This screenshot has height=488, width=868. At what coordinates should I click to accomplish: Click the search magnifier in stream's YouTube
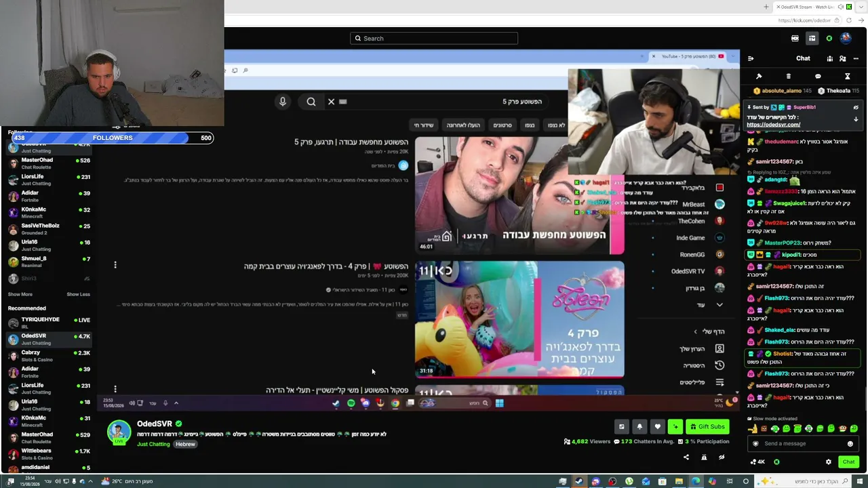click(311, 102)
